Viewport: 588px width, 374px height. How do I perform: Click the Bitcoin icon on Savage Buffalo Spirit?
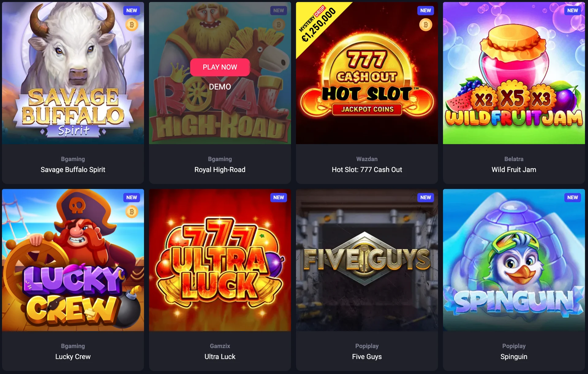[x=132, y=25]
